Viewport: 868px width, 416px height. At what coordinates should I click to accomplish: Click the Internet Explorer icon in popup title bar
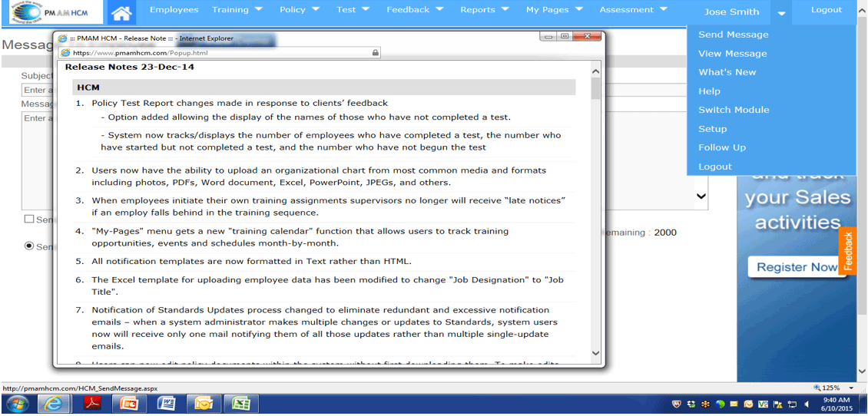coord(63,38)
